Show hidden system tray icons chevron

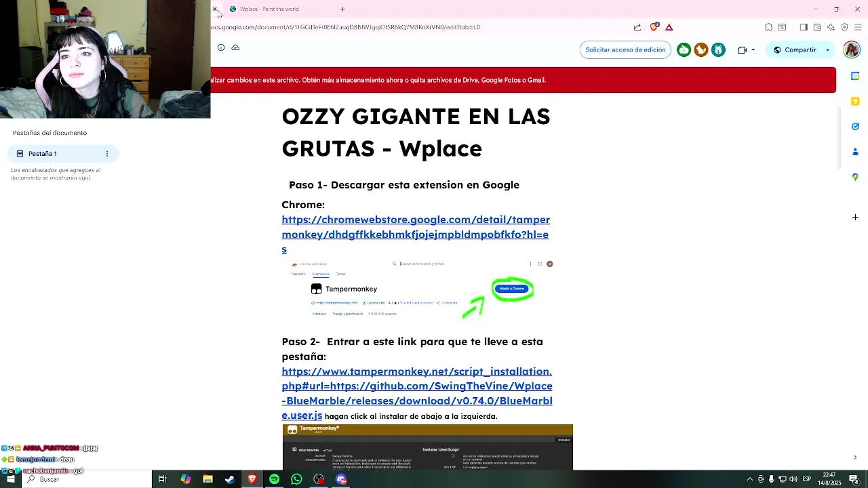[749, 479]
